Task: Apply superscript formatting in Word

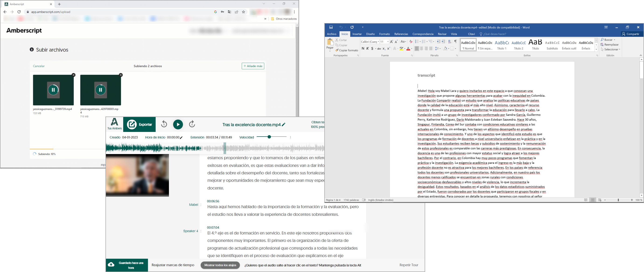Action: pos(388,49)
